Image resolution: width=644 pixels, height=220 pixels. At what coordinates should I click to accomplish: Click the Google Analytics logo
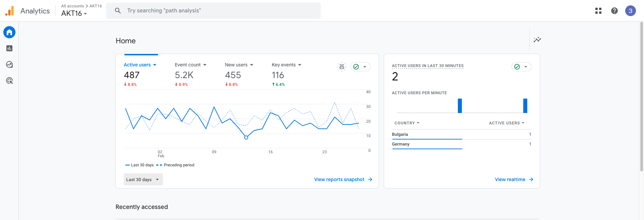click(10, 11)
